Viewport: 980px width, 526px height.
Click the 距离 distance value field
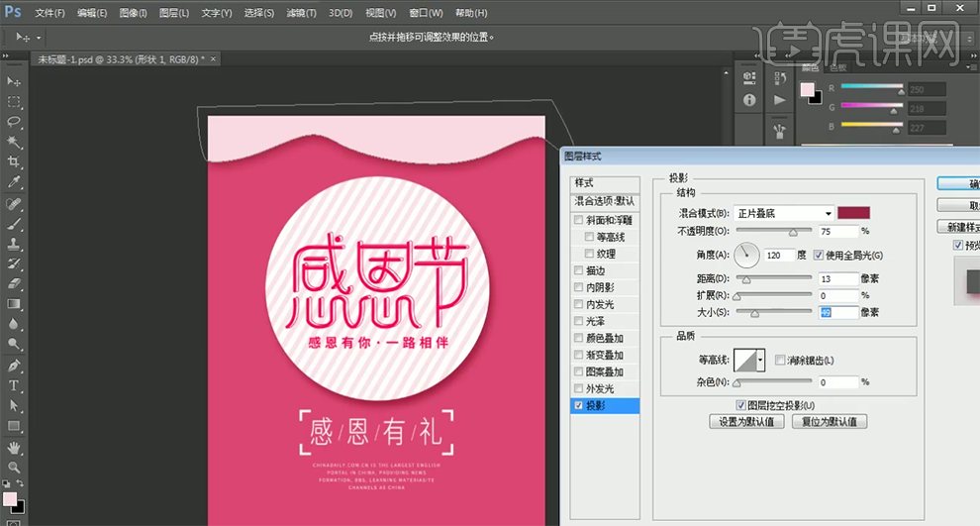pyautogui.click(x=837, y=278)
